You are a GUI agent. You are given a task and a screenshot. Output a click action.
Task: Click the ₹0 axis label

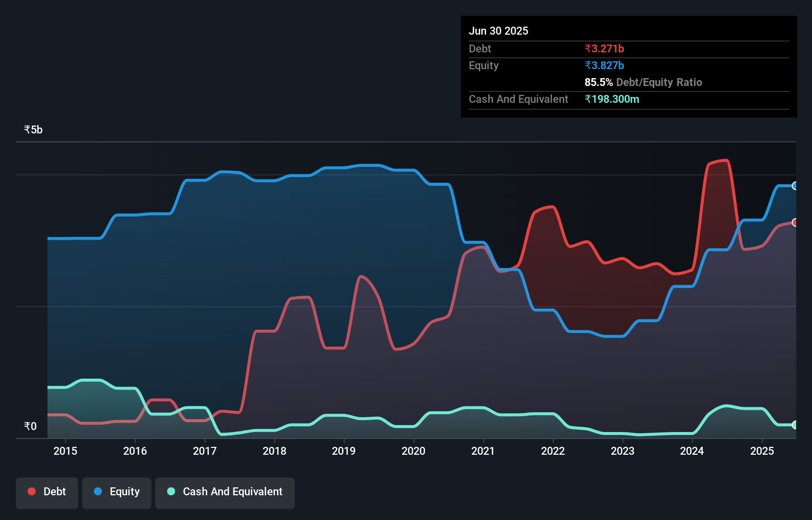click(30, 426)
